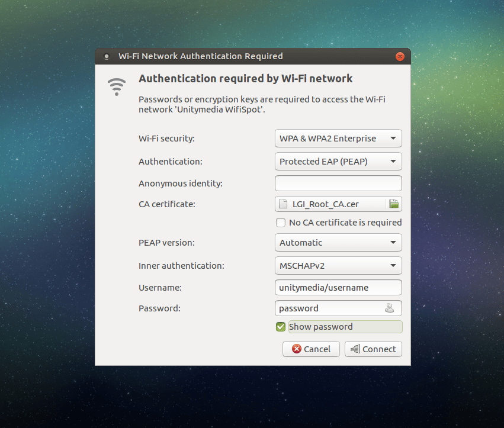Open the Authentication dropdown showing Protected EAP
The width and height of the screenshot is (504, 428).
tap(338, 161)
